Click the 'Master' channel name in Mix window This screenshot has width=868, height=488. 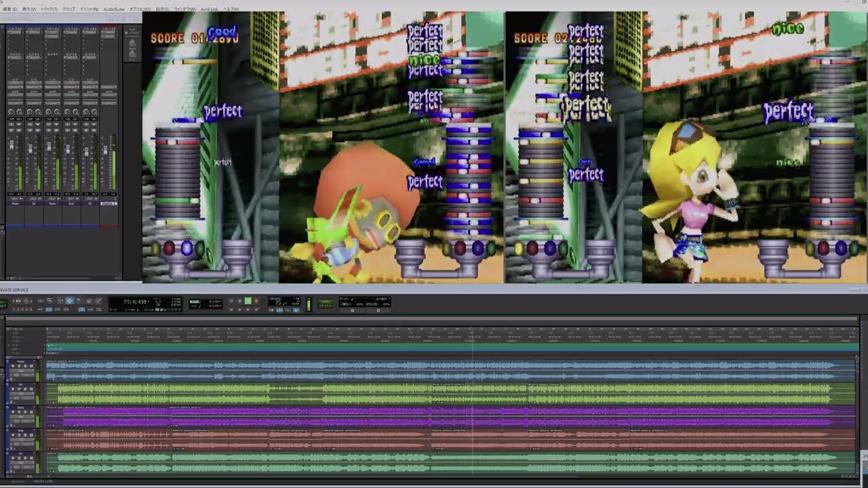click(x=109, y=203)
